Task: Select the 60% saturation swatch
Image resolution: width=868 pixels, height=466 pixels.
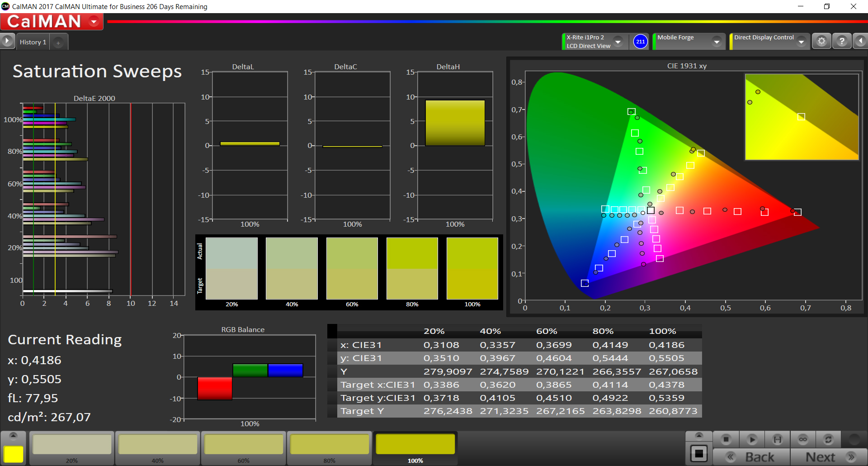Action: 244,448
